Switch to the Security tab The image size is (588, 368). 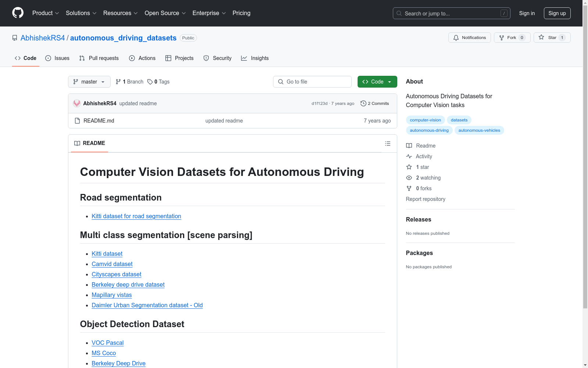(x=218, y=58)
